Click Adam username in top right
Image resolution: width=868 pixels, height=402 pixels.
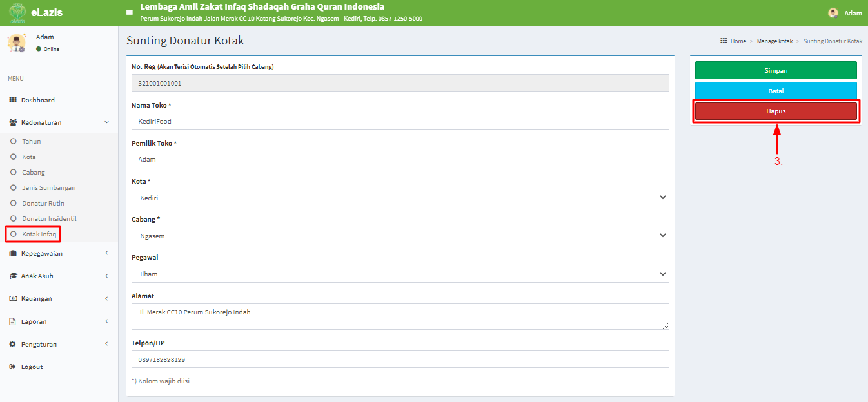pos(853,13)
